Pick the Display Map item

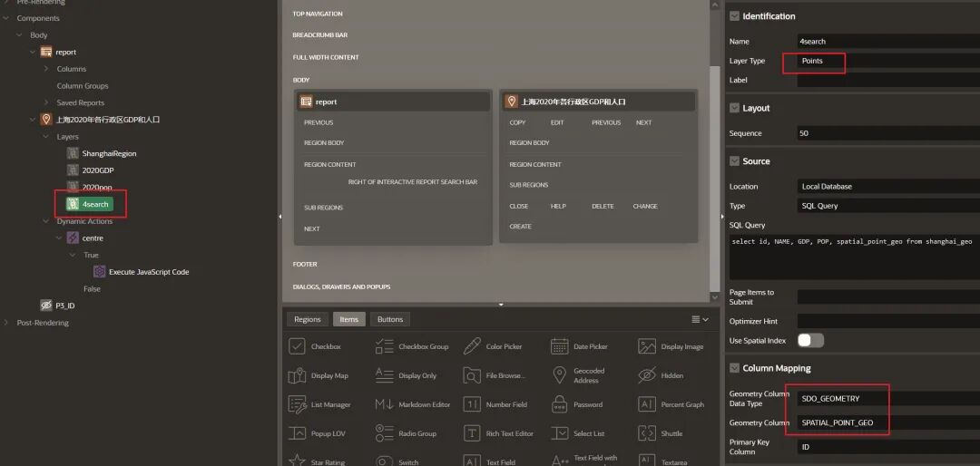(318, 375)
